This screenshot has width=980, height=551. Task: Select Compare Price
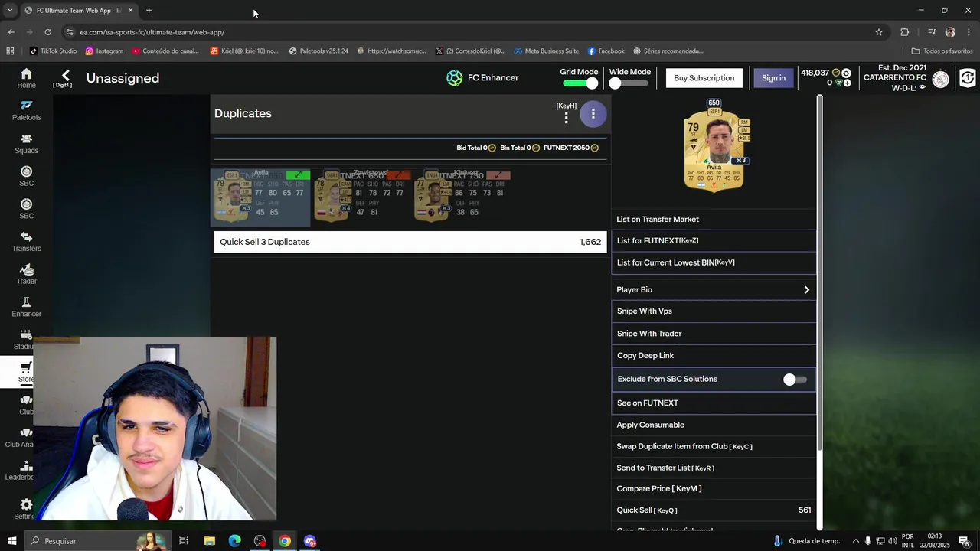714,489
